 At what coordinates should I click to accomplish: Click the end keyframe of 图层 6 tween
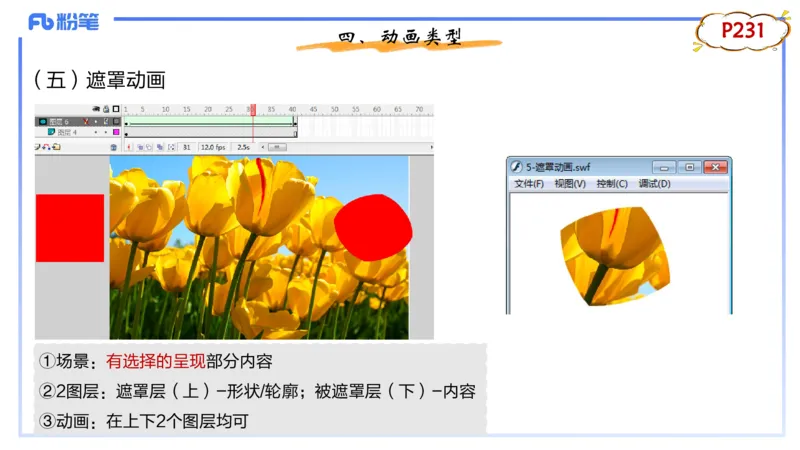click(x=294, y=122)
